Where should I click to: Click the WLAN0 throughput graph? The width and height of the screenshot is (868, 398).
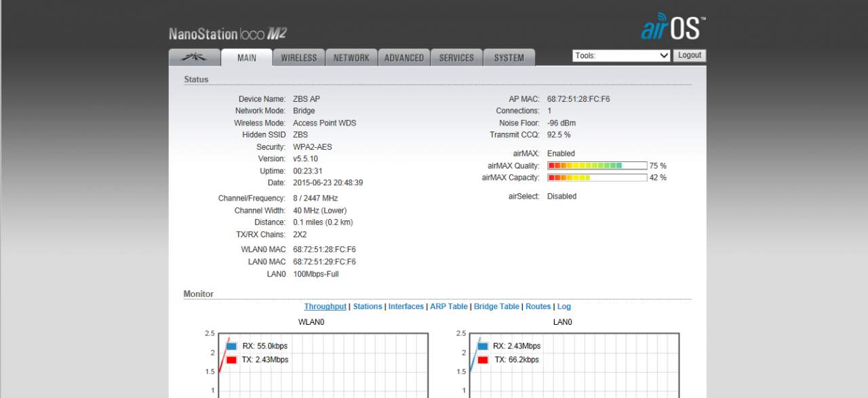pos(323,365)
